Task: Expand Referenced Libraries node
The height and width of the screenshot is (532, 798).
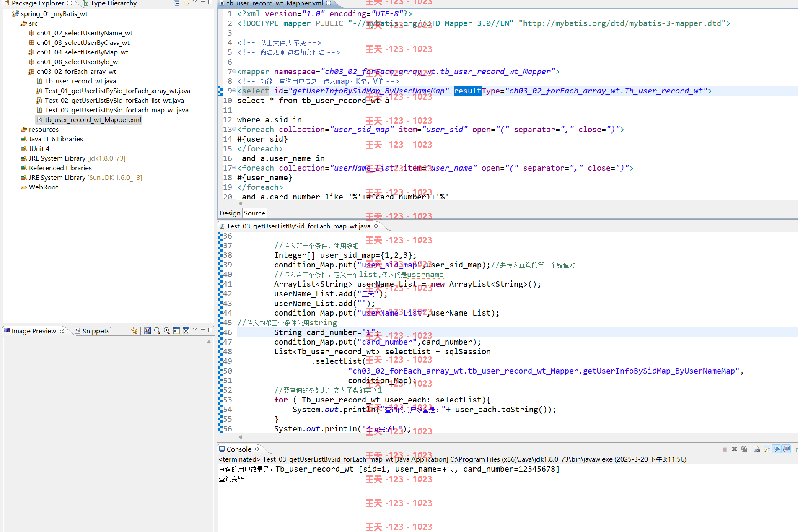Action: 60,168
